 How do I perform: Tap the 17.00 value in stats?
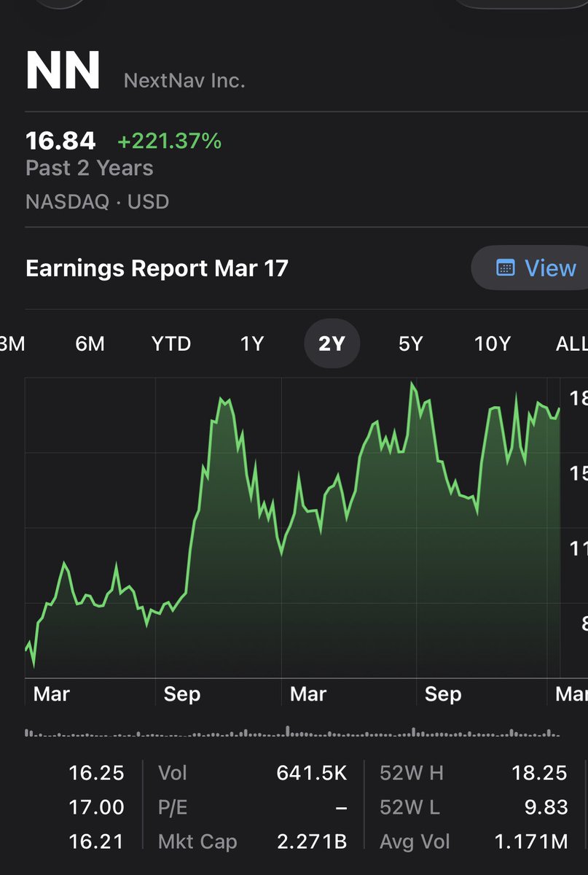tap(96, 807)
